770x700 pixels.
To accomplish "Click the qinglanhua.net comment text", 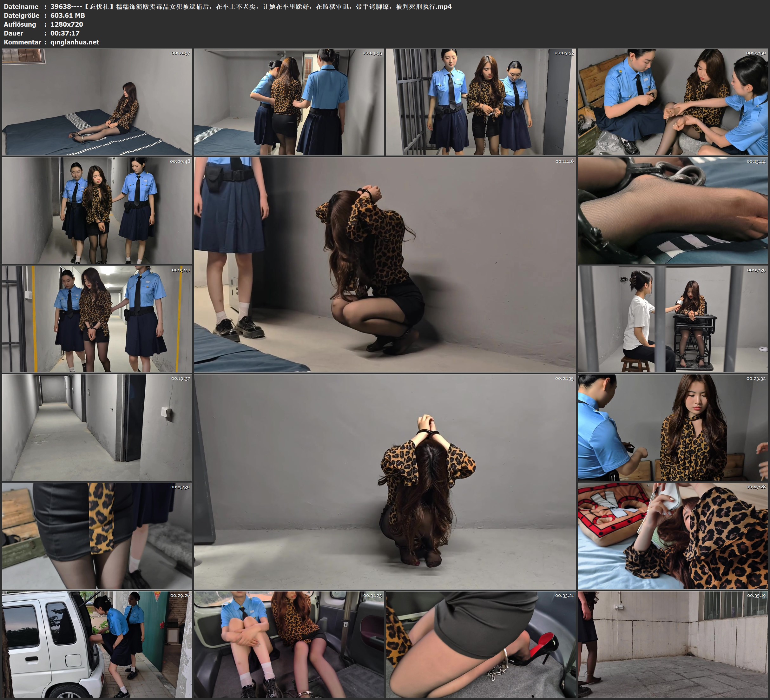I will (75, 42).
